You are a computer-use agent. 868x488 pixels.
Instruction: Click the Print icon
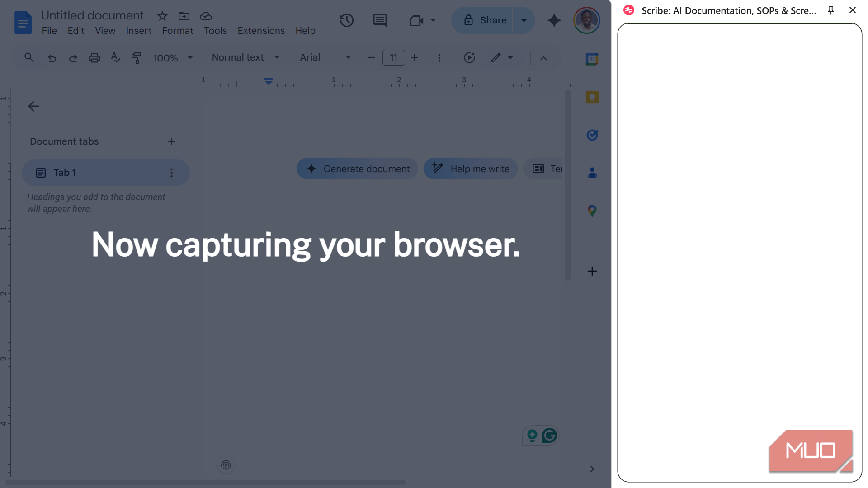click(94, 58)
